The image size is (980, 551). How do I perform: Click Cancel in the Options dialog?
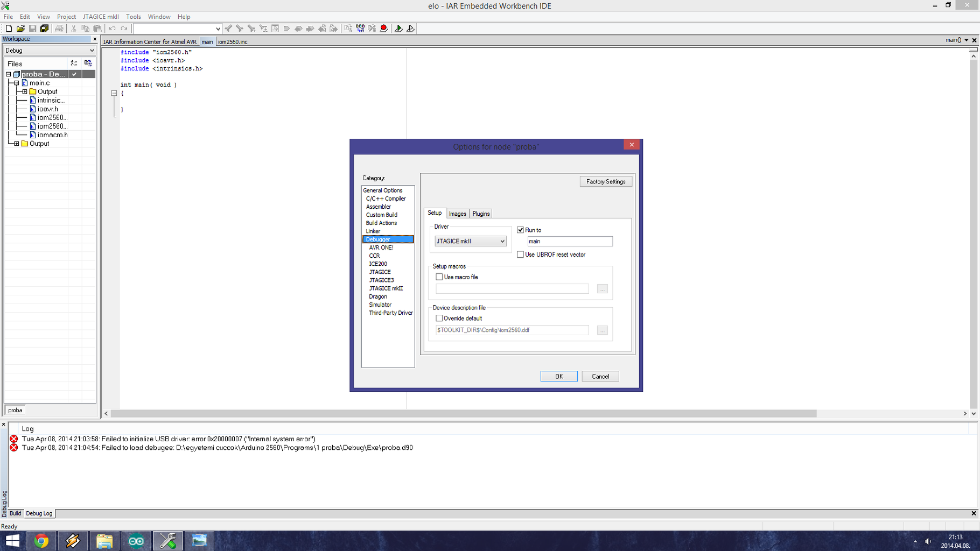(x=600, y=376)
